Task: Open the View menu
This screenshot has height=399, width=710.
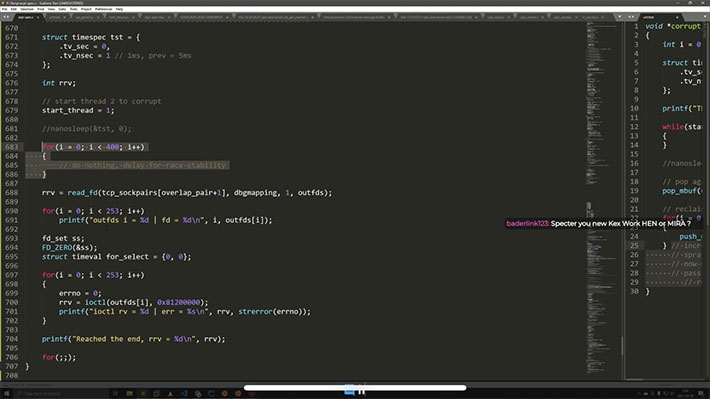Action: click(x=51, y=9)
